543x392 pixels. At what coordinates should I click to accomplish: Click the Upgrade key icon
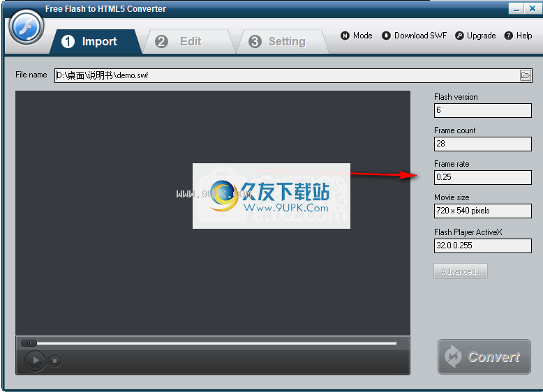[x=459, y=36]
